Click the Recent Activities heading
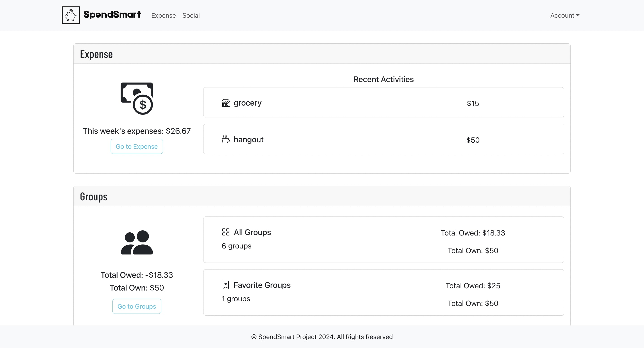 point(383,79)
